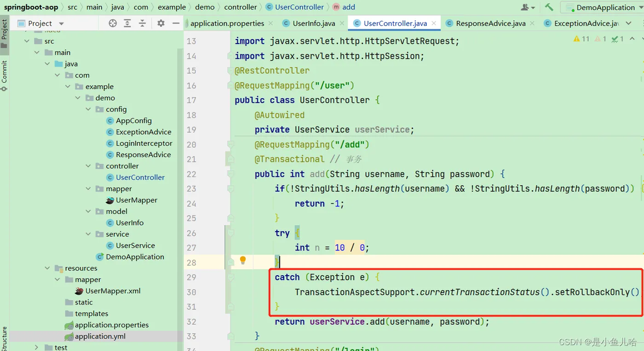The image size is (644, 351).
Task: Fold the if block at line 23
Action: (x=230, y=189)
